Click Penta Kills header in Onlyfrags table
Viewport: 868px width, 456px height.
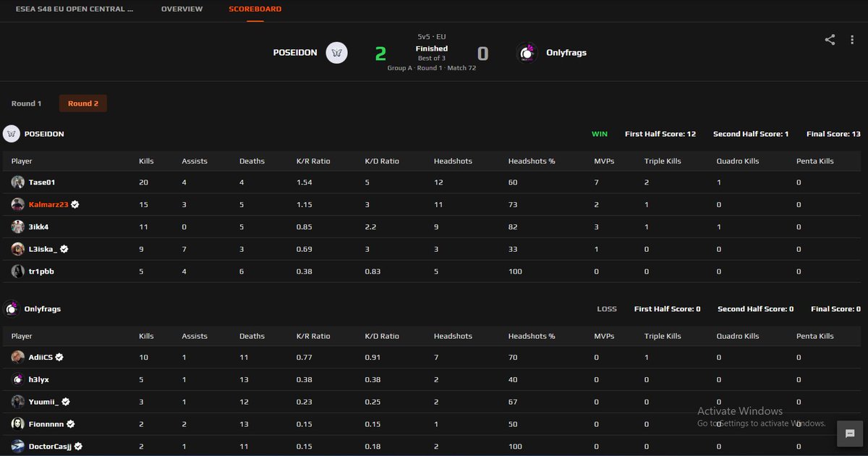pyautogui.click(x=815, y=336)
